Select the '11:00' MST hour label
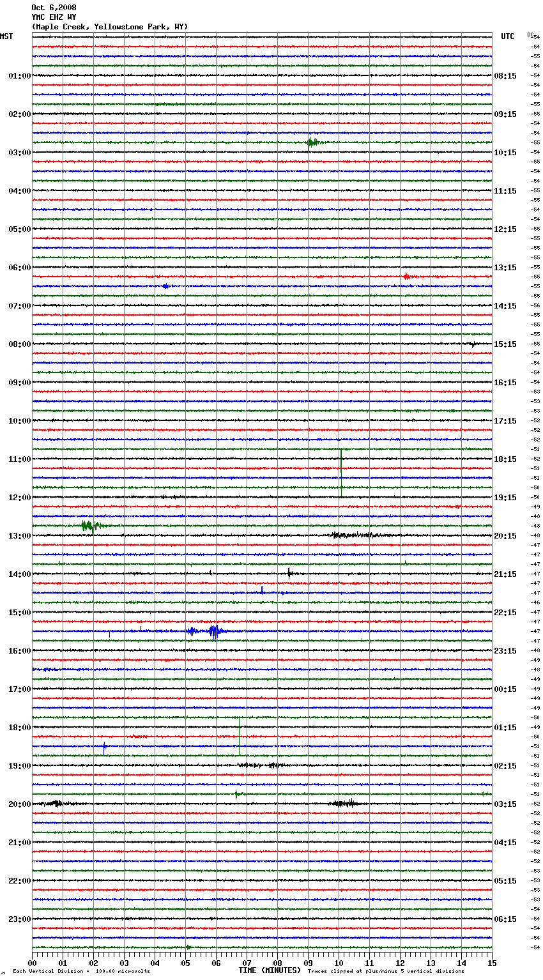This screenshot has width=543, height=980. 20,459
